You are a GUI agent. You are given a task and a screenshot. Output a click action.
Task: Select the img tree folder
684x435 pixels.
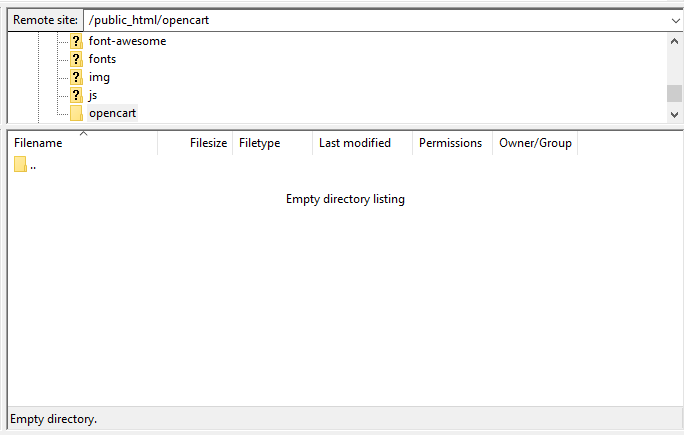pos(99,77)
